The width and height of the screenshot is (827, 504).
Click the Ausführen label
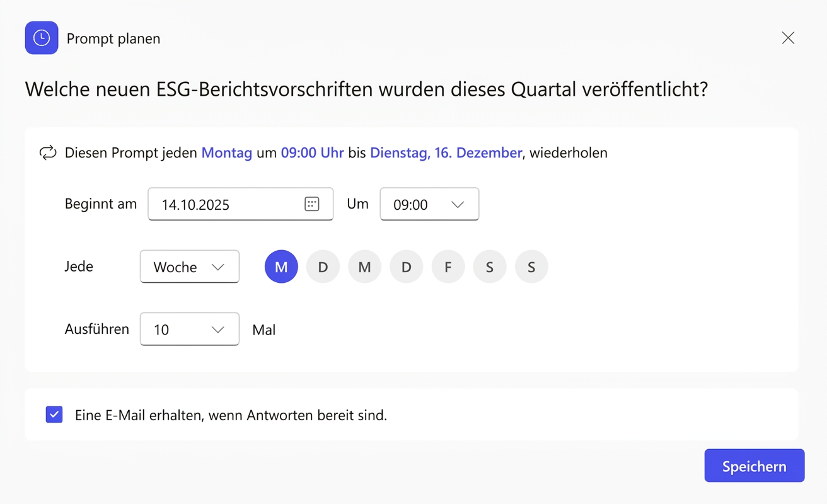click(97, 329)
